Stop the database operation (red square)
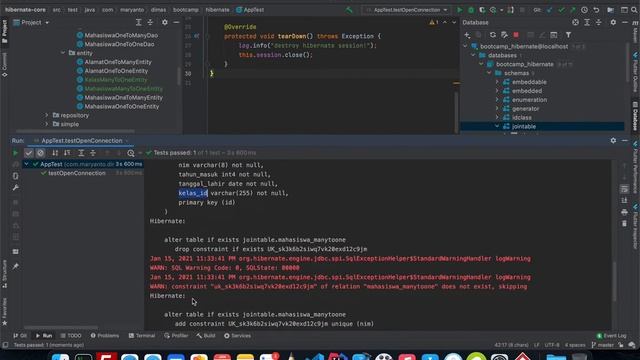 click(x=516, y=35)
